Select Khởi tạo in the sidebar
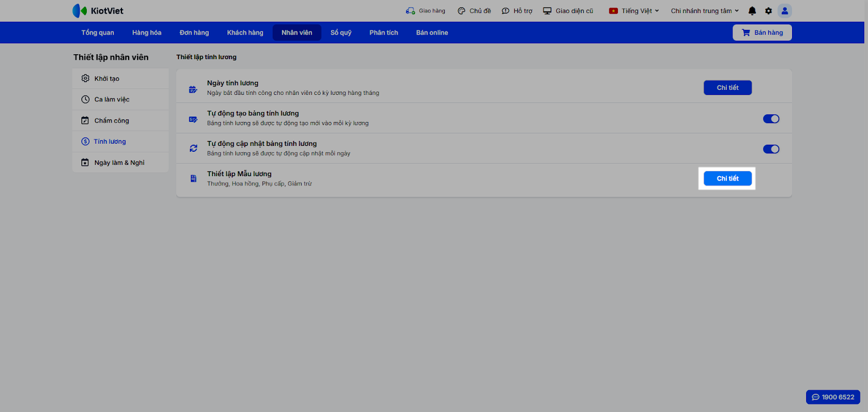The width and height of the screenshot is (868, 412). click(x=120, y=79)
